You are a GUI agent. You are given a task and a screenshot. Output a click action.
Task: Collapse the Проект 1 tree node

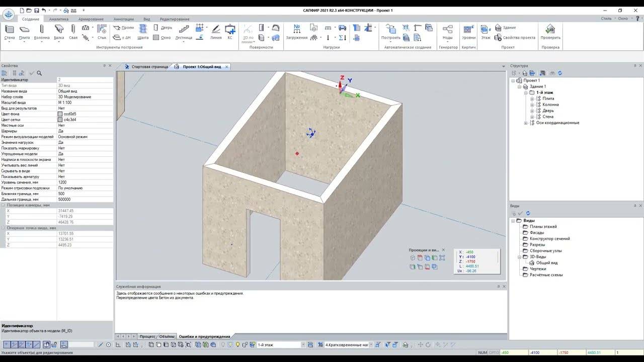coord(514,80)
